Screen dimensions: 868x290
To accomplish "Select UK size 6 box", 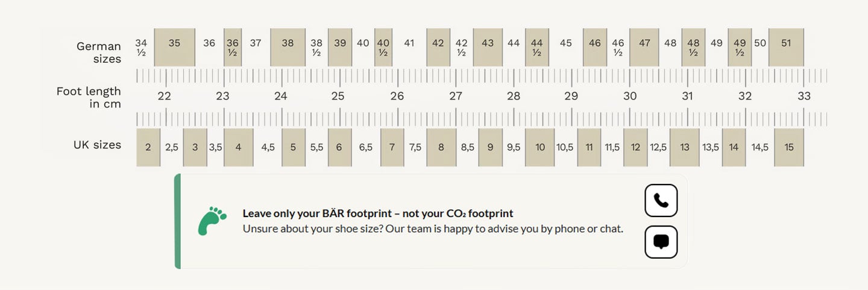I will pos(340,147).
